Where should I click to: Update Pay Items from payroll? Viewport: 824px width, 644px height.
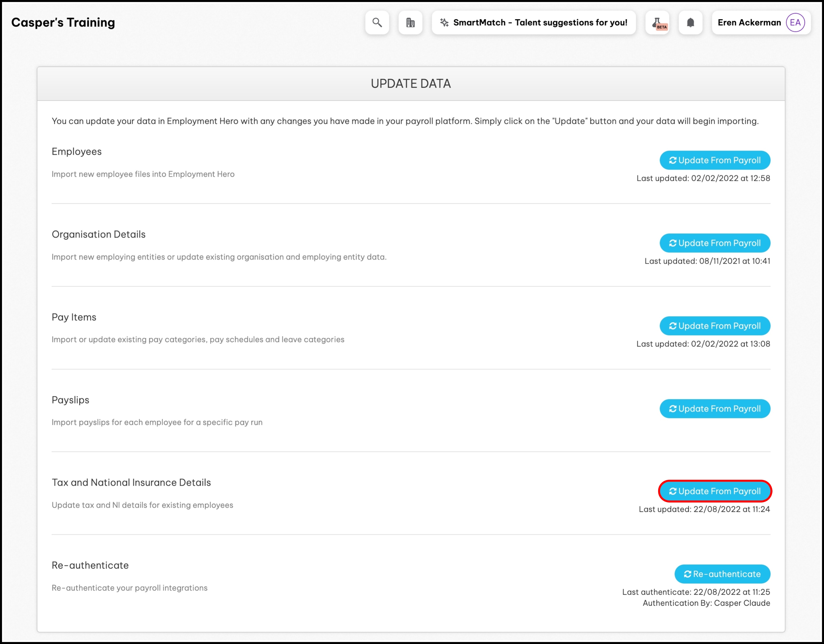(715, 326)
